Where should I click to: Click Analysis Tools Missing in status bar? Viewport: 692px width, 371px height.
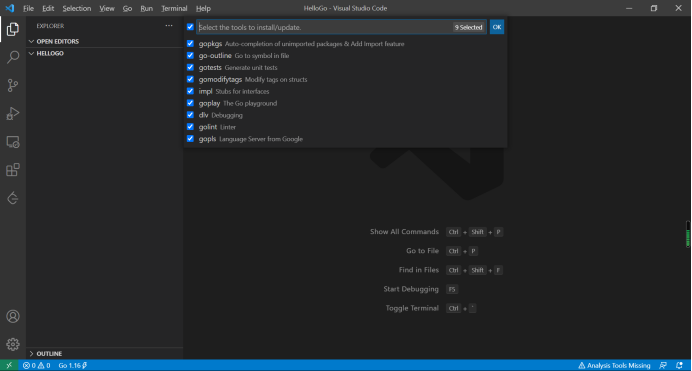pos(614,365)
